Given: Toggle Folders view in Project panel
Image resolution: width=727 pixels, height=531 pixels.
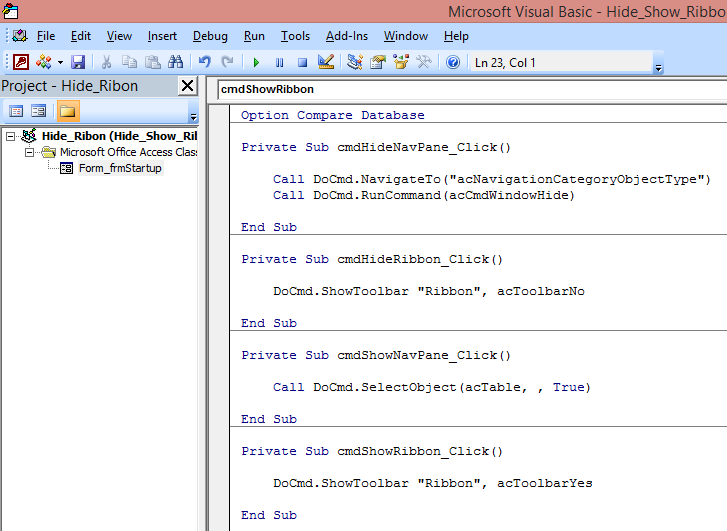Looking at the screenshot, I should 68,111.
